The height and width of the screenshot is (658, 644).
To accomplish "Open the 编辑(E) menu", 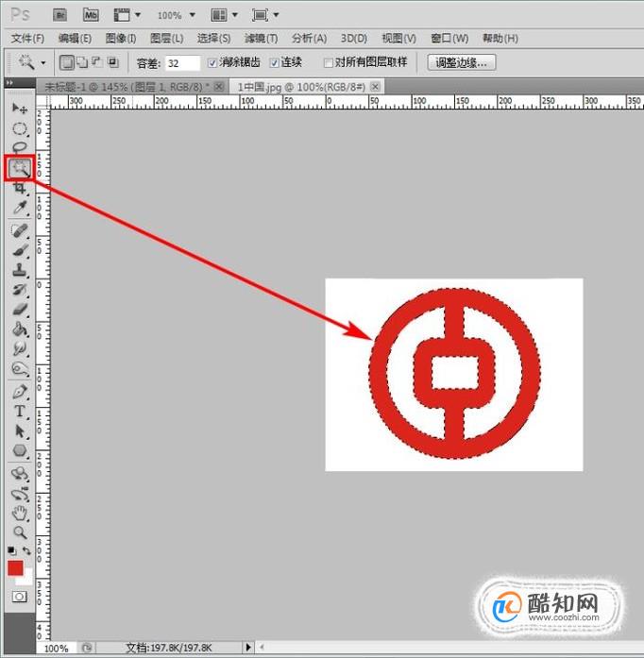I will (x=75, y=38).
